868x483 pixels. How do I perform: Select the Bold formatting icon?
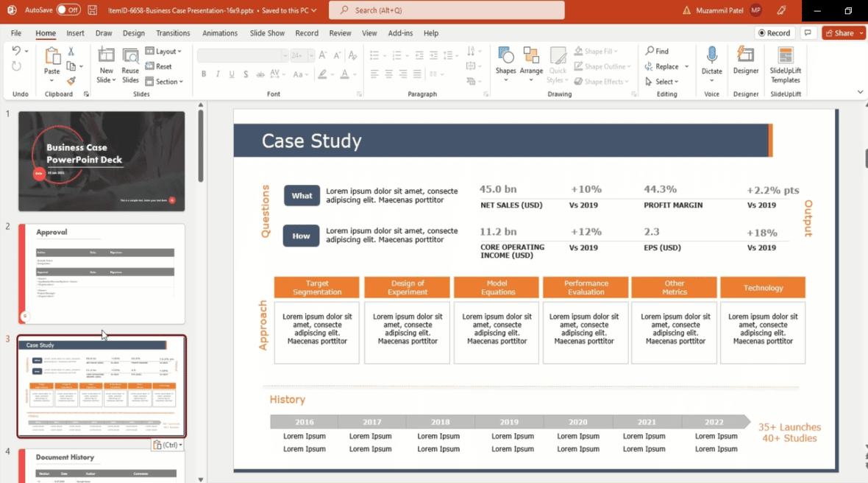coord(204,74)
